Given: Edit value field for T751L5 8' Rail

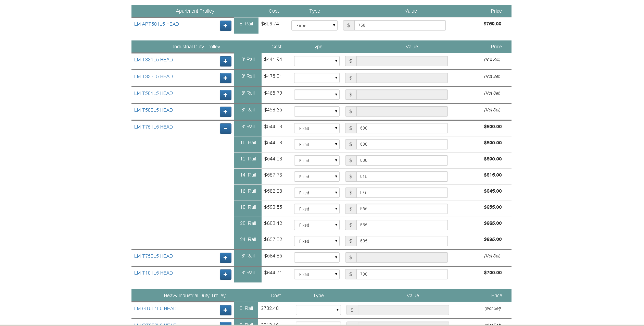Looking at the screenshot, I should [402, 128].
